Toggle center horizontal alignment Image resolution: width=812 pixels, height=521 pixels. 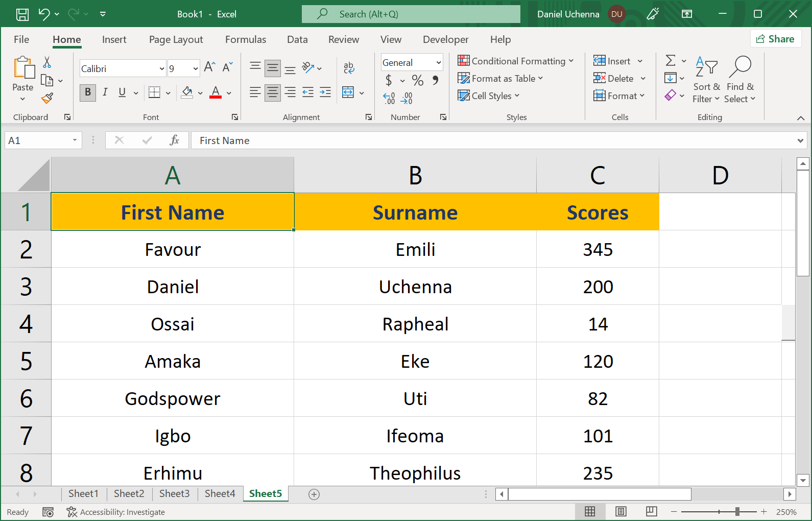click(273, 92)
